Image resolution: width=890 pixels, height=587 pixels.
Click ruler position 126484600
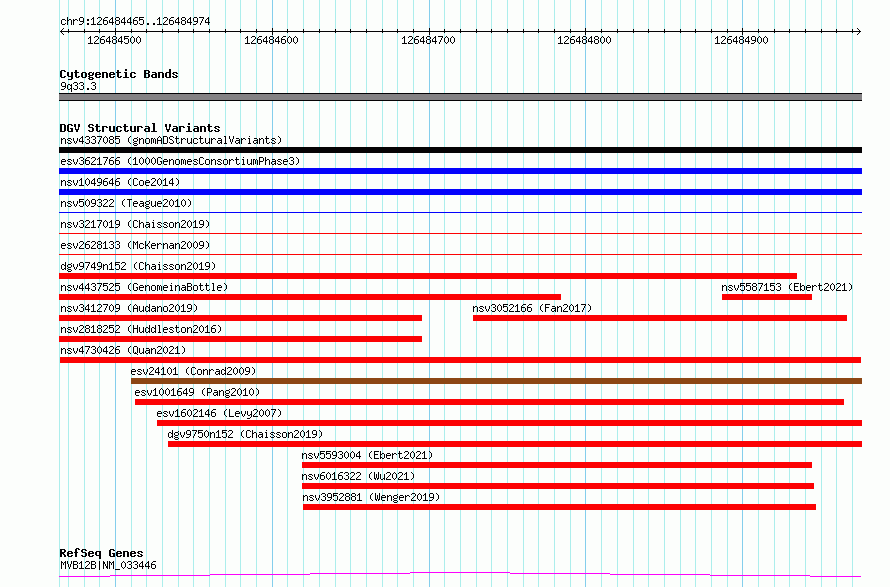(271, 40)
